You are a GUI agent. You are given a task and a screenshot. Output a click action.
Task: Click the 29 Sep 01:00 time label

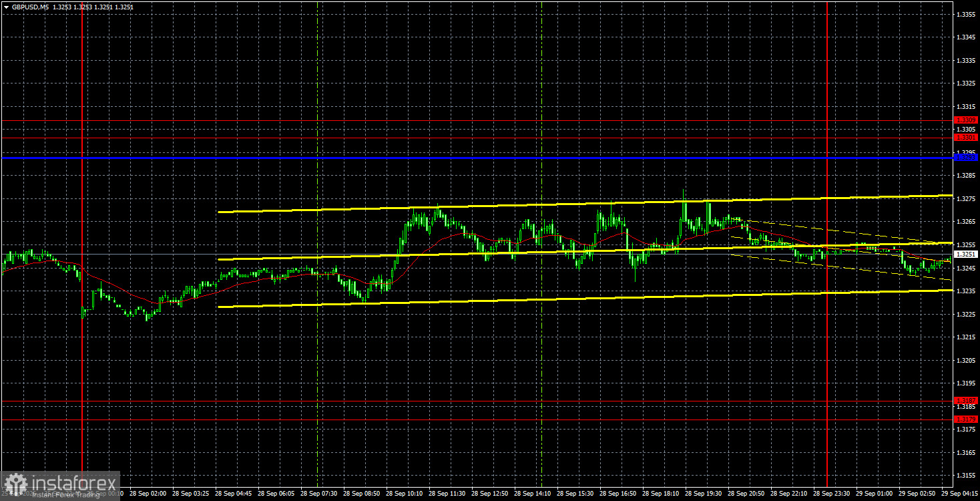[x=873, y=494]
